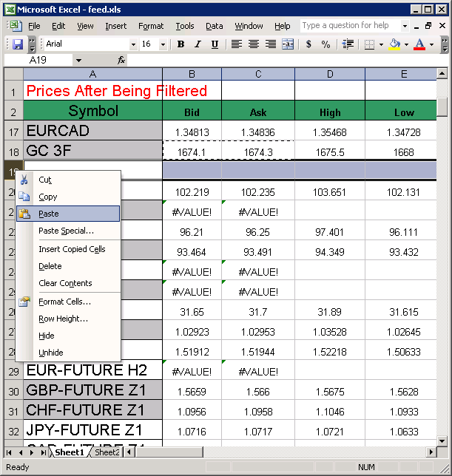The image size is (452, 476).
Task: Choose Copy from the context menu
Action: [x=68, y=197]
